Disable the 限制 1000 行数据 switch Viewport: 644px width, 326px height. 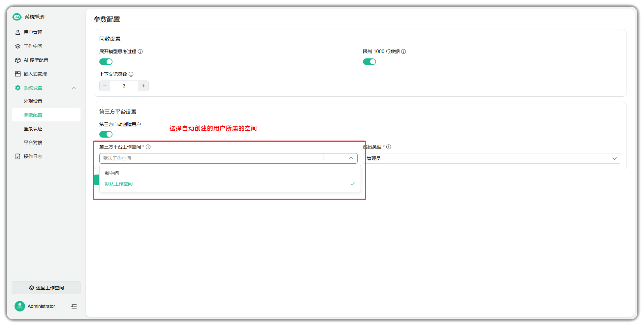pos(369,62)
